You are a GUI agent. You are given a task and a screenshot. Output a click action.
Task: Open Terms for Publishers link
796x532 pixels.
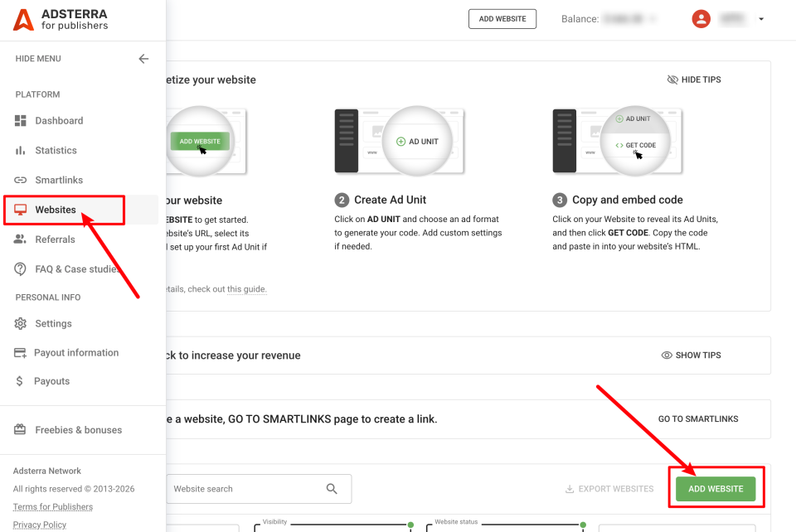click(x=53, y=506)
